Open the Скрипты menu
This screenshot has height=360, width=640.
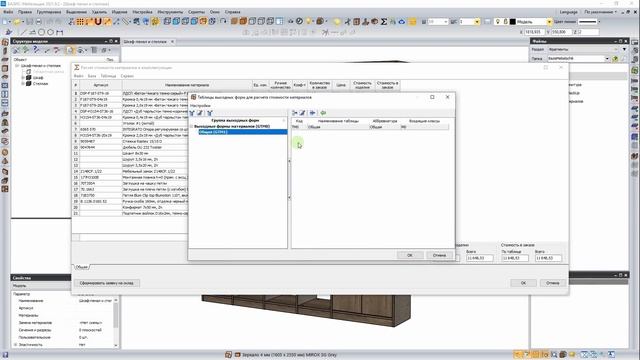pyautogui.click(x=196, y=12)
